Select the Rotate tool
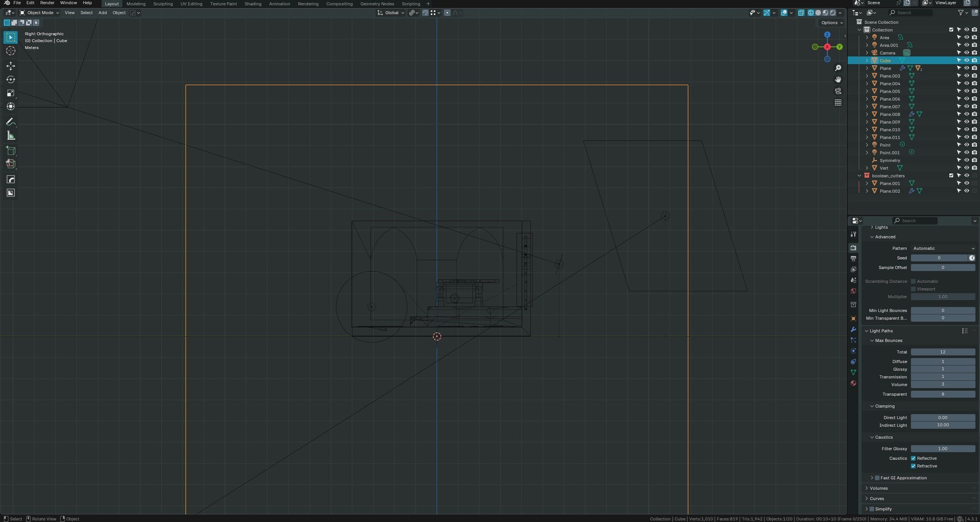980x522 pixels. 10,79
